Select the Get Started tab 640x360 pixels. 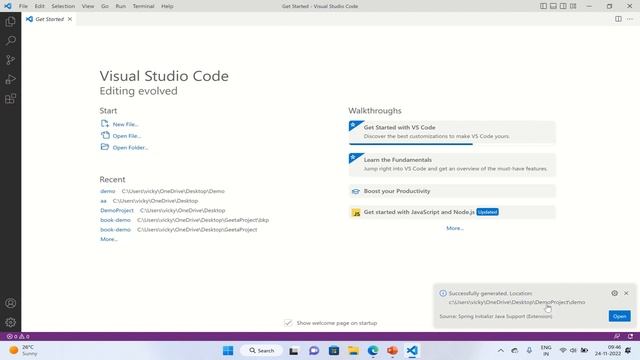49,19
